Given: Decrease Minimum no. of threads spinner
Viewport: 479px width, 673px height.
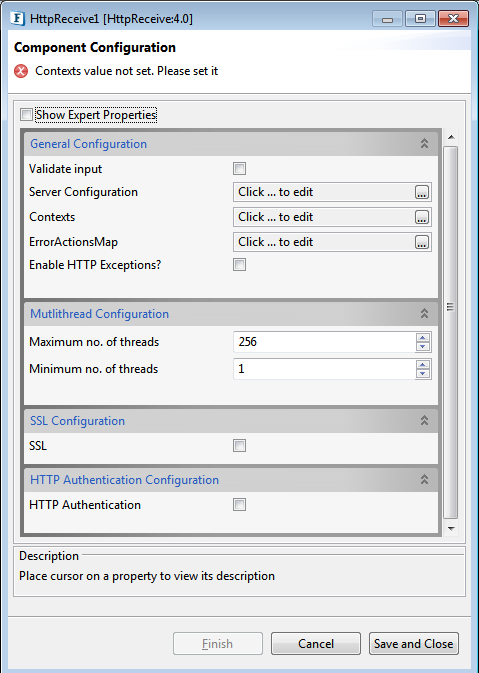Looking at the screenshot, I should (423, 373).
